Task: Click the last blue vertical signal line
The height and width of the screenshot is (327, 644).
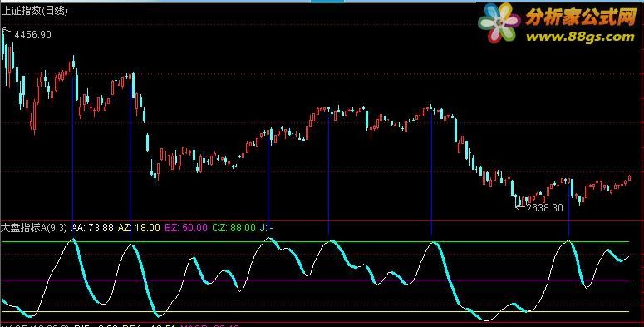Action: [569, 208]
